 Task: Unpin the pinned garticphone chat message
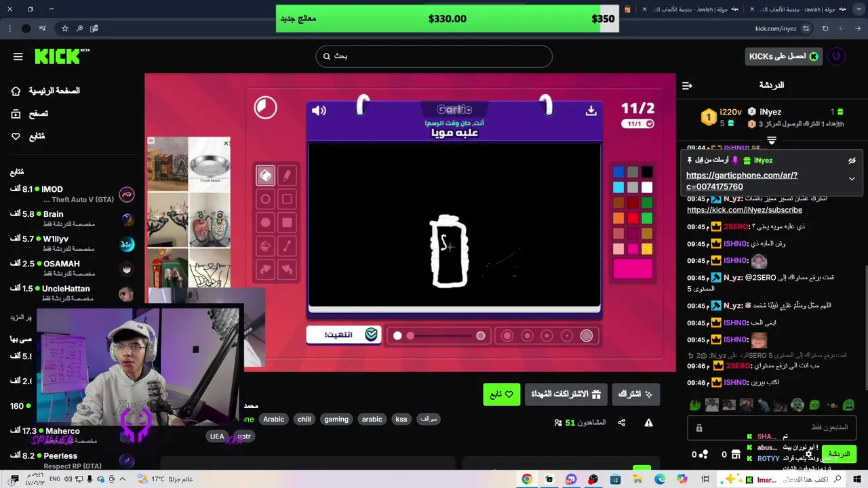pyautogui.click(x=852, y=161)
